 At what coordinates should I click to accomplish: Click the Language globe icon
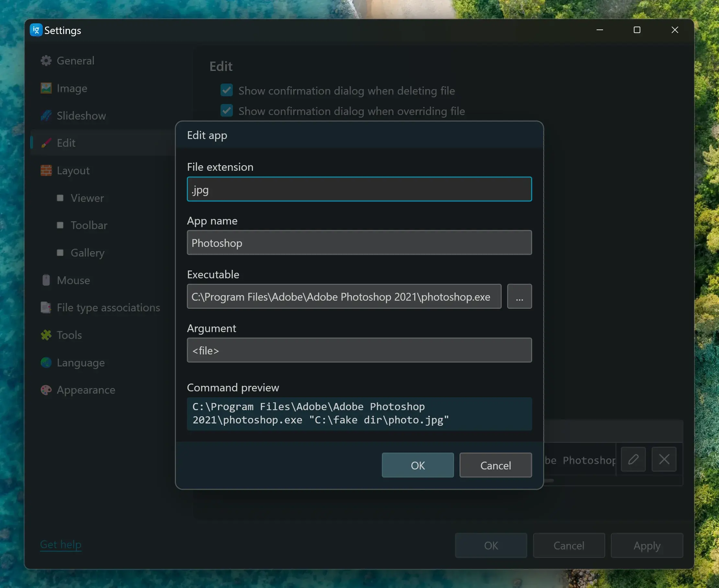pos(46,363)
